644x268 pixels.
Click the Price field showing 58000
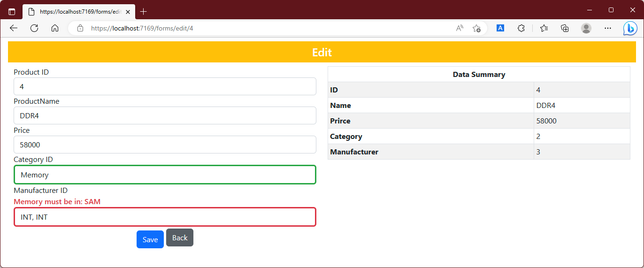pos(165,145)
